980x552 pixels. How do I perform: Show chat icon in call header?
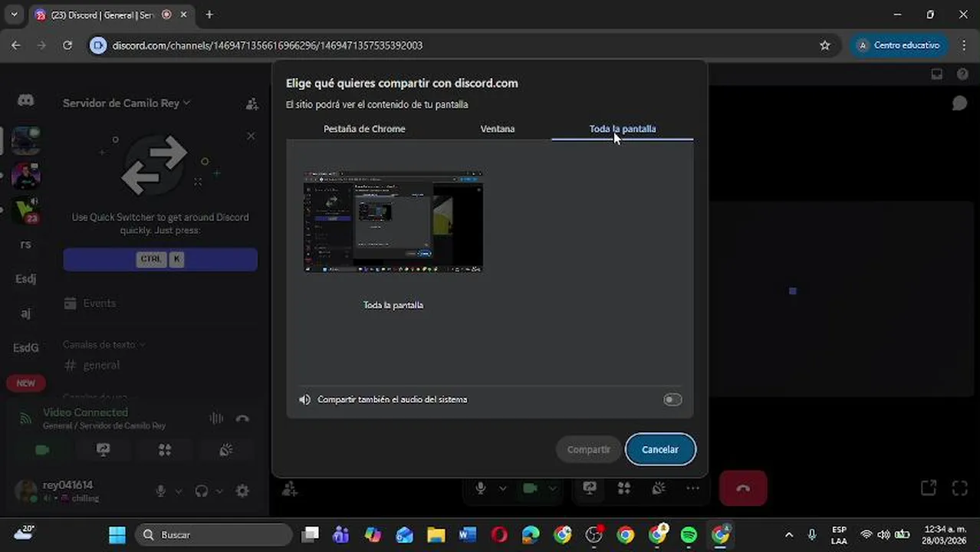959,103
